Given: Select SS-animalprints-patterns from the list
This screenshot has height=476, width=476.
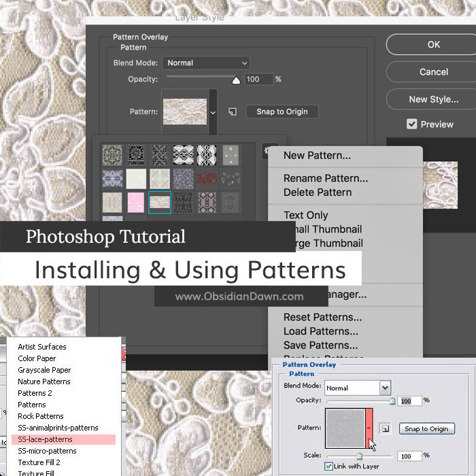Looking at the screenshot, I should [x=58, y=428].
